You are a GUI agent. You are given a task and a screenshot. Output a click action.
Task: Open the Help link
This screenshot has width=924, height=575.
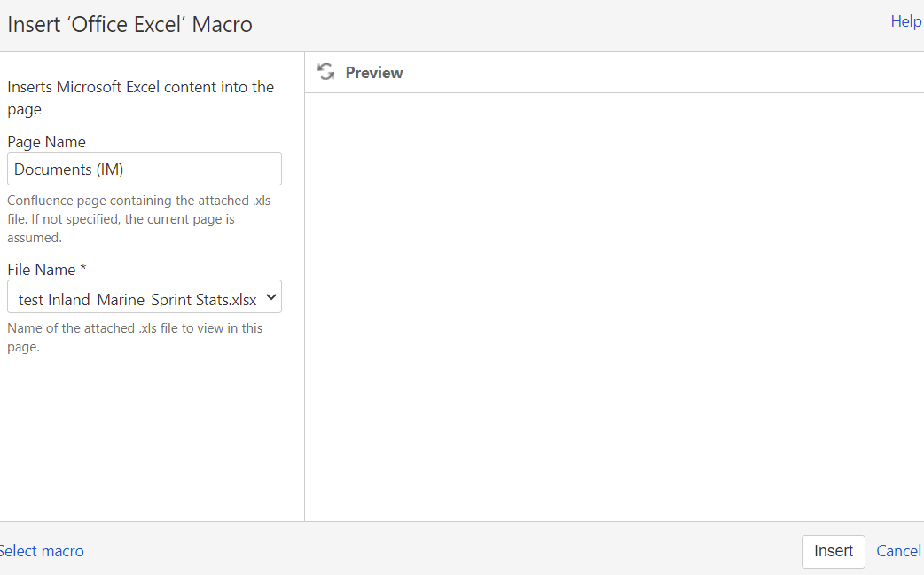point(905,21)
